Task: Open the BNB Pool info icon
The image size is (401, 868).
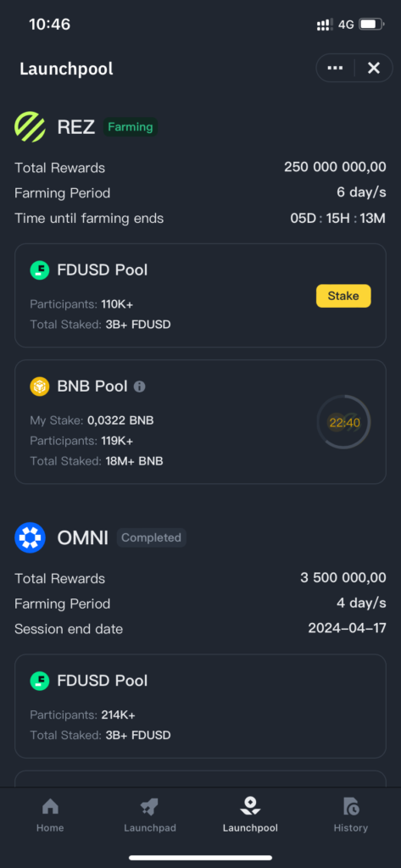Action: pyautogui.click(x=140, y=387)
